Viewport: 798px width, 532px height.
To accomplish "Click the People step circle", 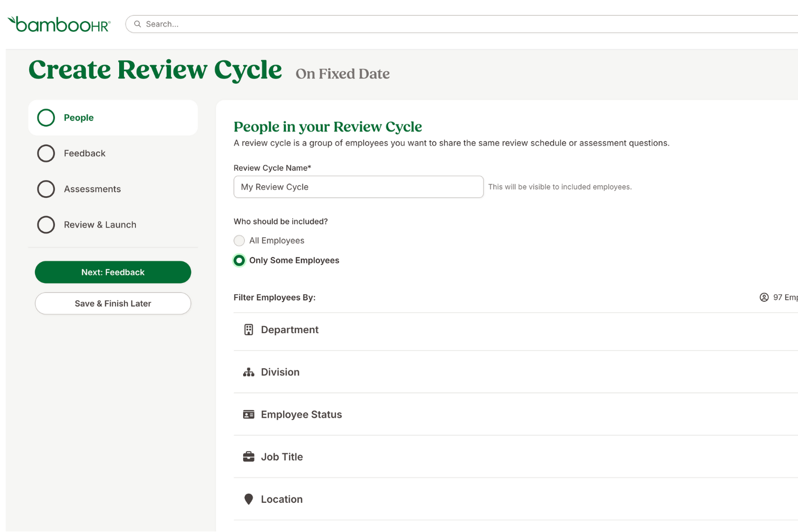I will (x=46, y=118).
